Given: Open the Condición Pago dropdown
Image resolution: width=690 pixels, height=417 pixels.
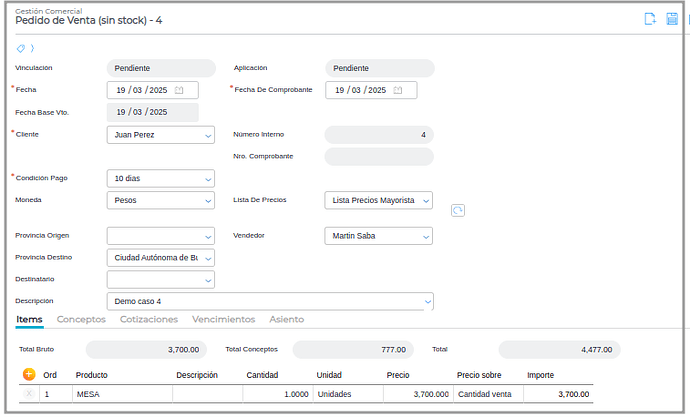Looking at the screenshot, I should pyautogui.click(x=208, y=179).
